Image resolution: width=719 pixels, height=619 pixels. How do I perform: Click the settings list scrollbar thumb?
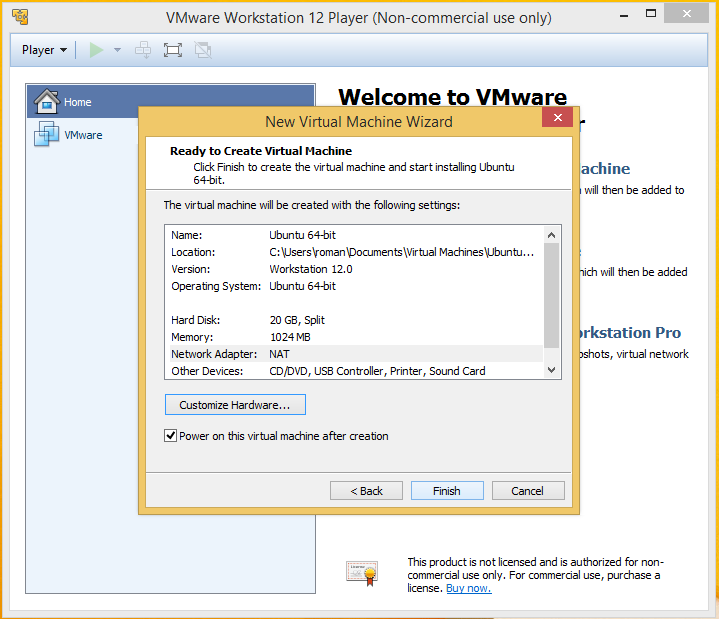pyautogui.click(x=552, y=296)
